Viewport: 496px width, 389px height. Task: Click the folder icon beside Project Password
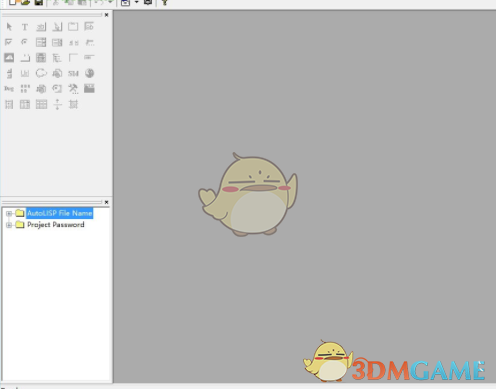20,225
